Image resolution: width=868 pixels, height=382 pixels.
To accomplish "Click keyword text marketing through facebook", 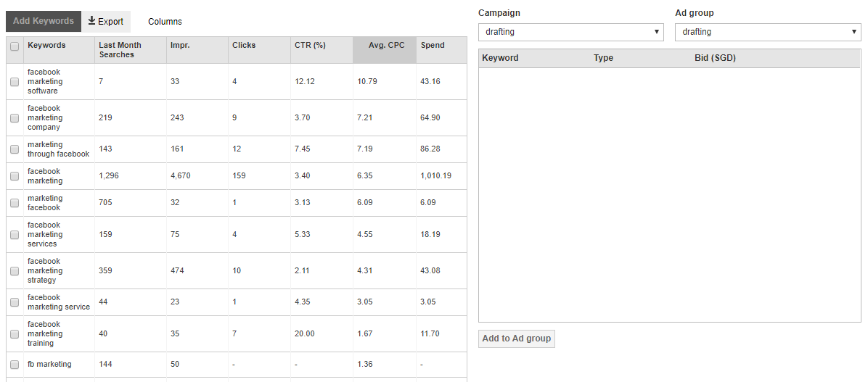I will point(58,149).
